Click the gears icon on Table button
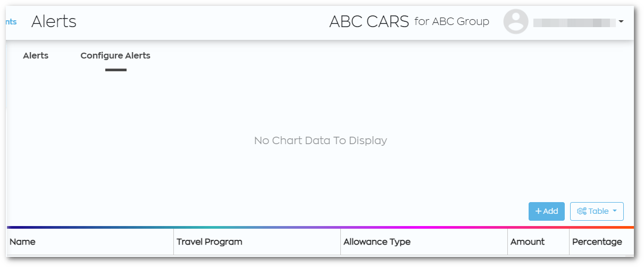Image resolution: width=644 pixels, height=267 pixels. [x=582, y=211]
